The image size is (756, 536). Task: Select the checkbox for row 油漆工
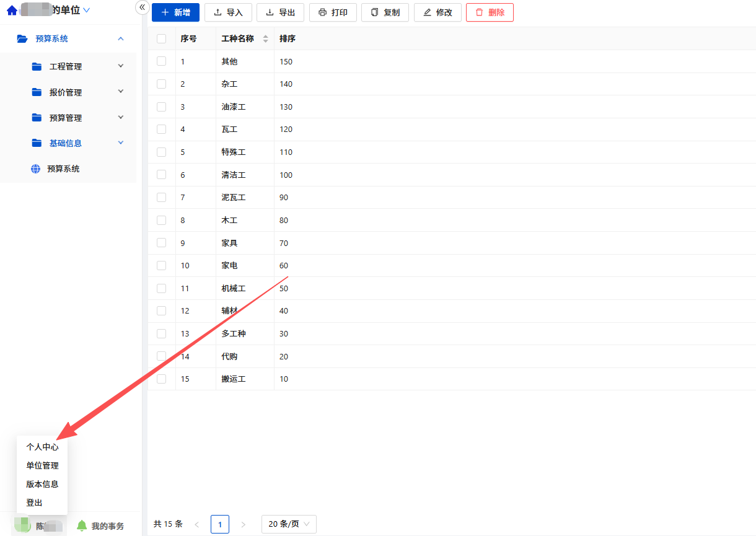point(162,107)
